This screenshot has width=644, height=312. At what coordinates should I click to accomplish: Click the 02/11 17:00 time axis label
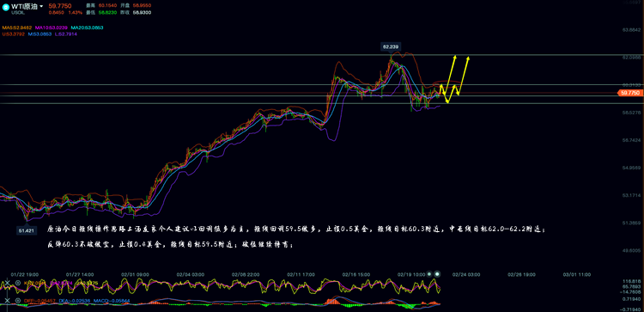click(301, 274)
